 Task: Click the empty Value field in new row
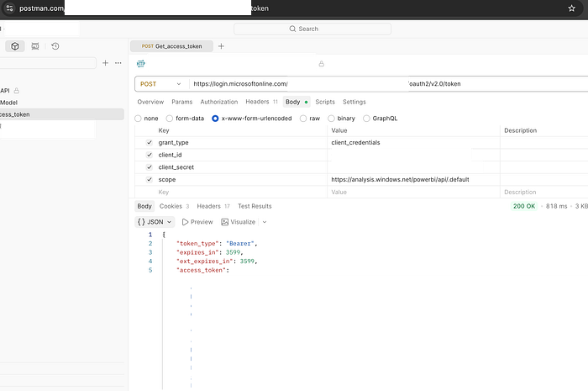pyautogui.click(x=413, y=192)
